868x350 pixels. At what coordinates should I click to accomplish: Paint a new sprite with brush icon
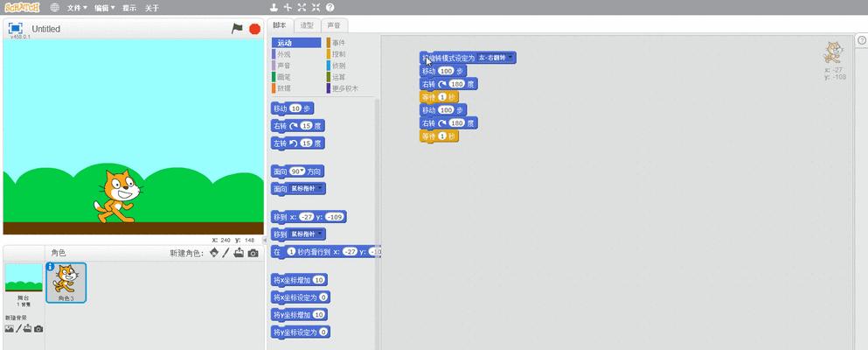(x=226, y=253)
